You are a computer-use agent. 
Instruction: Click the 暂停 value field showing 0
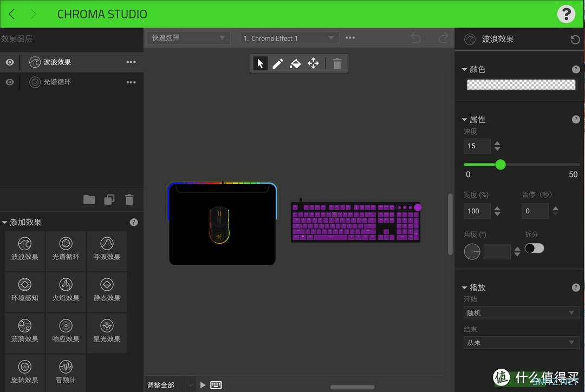[x=535, y=211]
